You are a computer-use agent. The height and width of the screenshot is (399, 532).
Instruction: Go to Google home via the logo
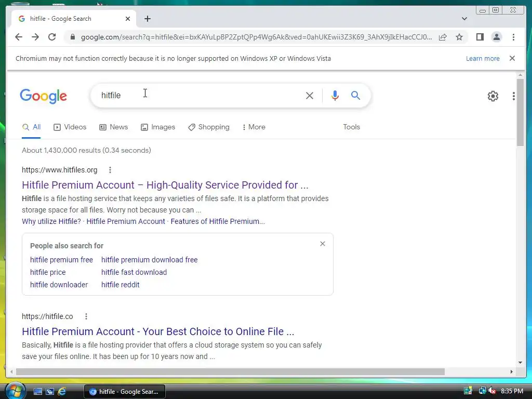click(x=44, y=96)
